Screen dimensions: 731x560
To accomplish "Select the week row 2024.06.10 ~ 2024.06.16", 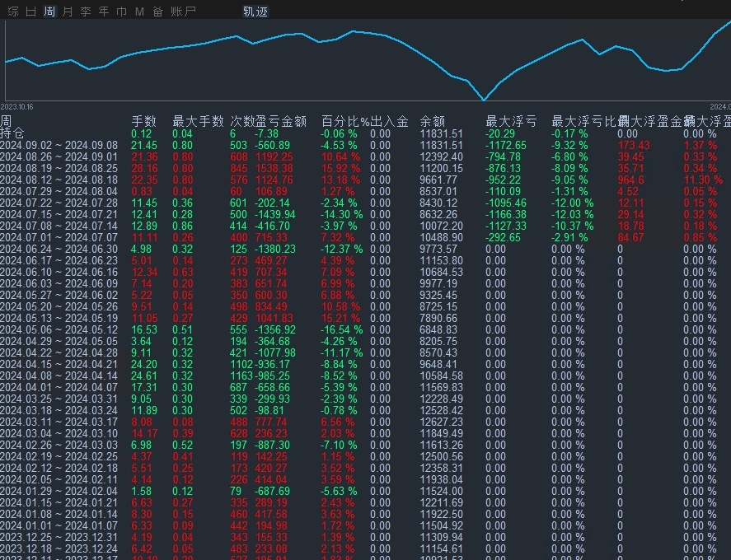I will click(366, 272).
